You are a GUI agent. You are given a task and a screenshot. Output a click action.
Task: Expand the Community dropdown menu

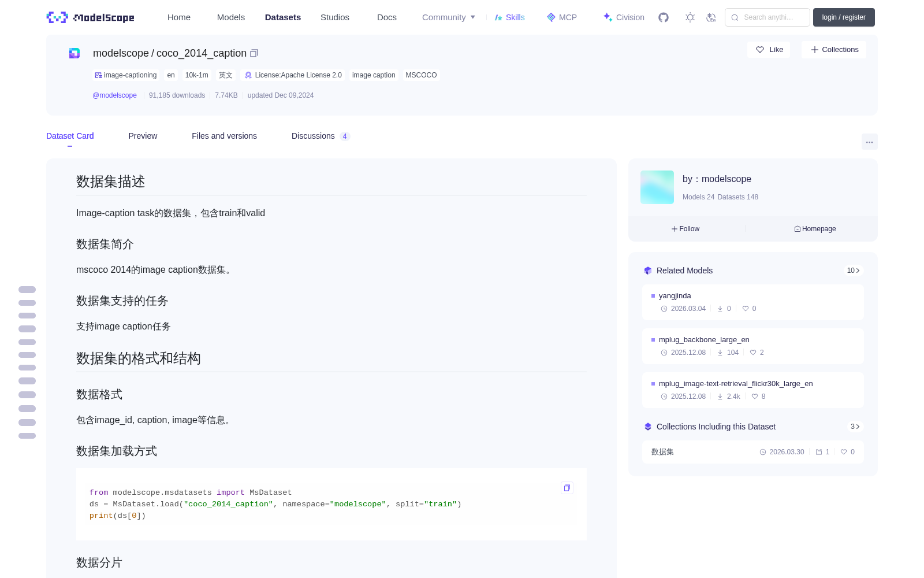click(449, 17)
